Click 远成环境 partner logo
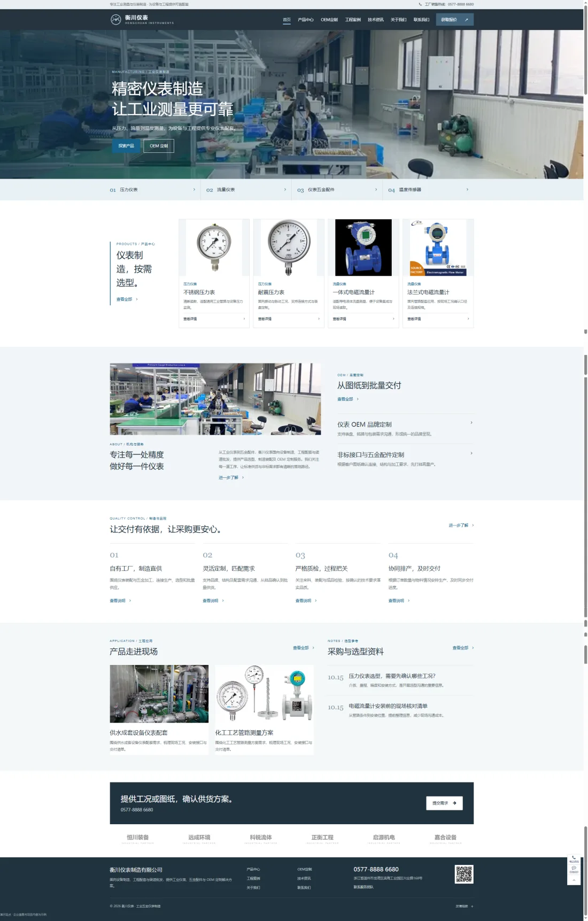The height and width of the screenshot is (921, 588). (199, 839)
